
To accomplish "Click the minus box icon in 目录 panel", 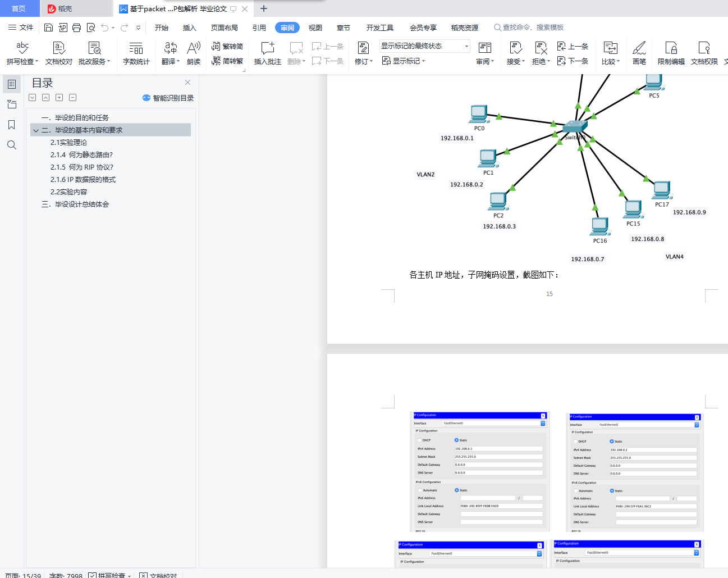I will (72, 98).
